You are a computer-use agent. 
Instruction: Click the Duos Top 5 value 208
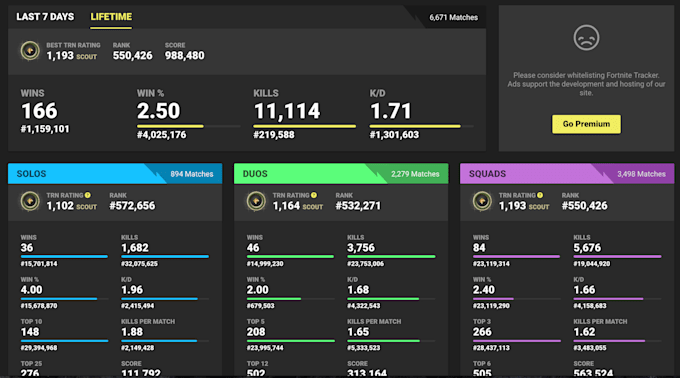[256, 332]
